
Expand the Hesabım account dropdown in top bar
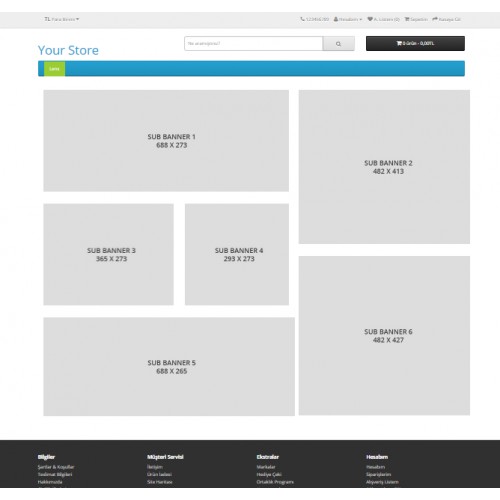pyautogui.click(x=348, y=19)
